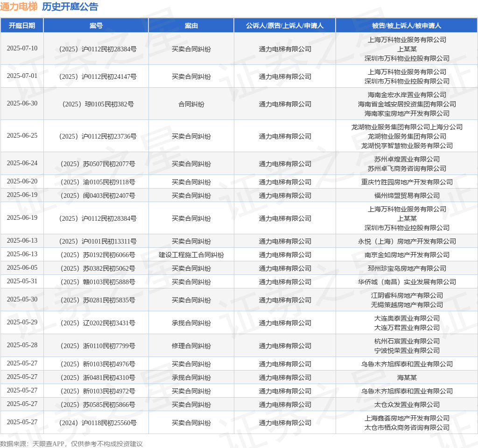Click the date 2025-06-05
The height and width of the screenshot is (448, 478).
[22, 267]
